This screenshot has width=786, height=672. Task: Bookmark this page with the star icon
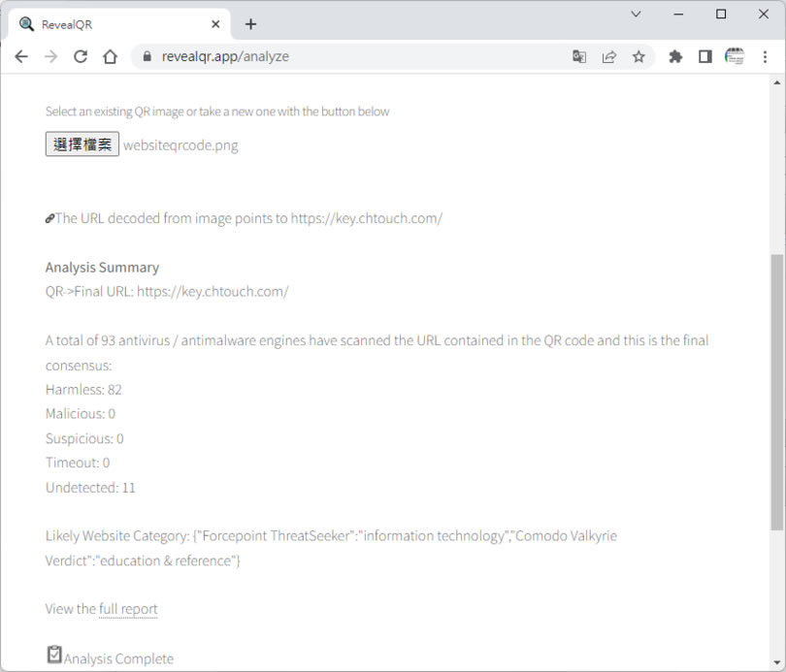[x=639, y=56]
